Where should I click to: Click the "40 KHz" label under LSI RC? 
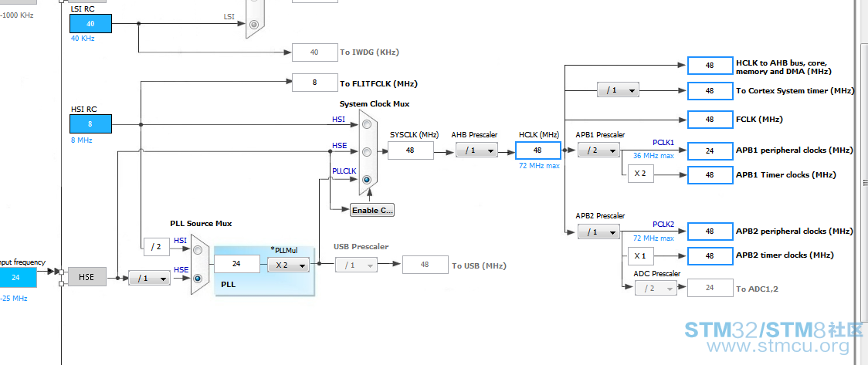[x=83, y=39]
